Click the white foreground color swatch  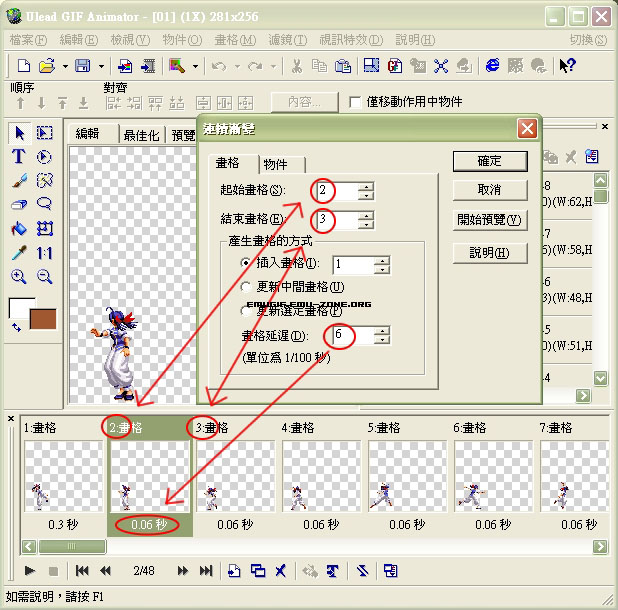pos(19,307)
